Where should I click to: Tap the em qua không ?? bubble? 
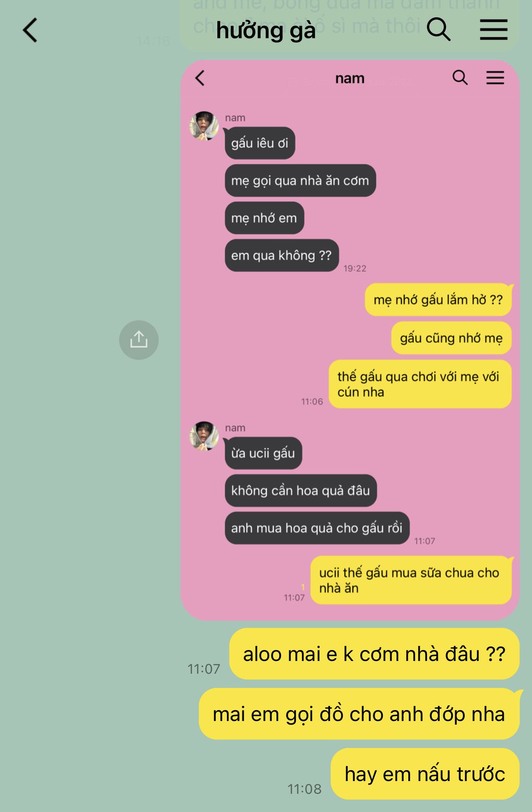click(281, 255)
